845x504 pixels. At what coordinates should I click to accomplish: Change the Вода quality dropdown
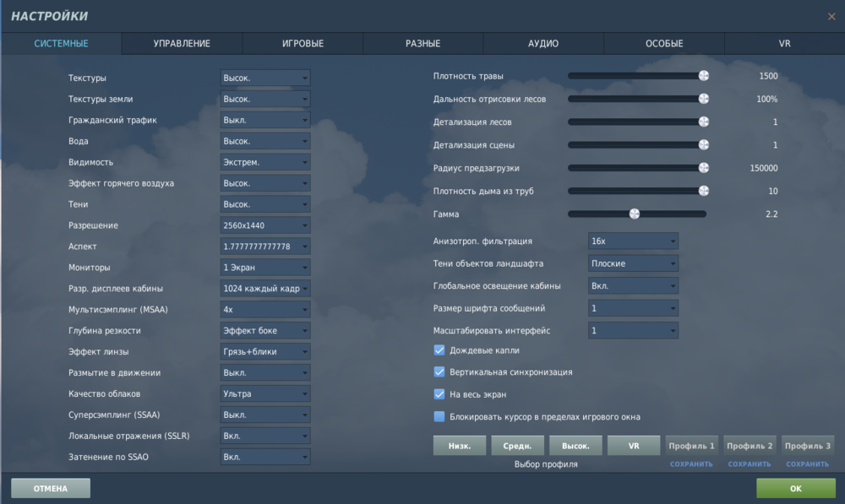265,141
